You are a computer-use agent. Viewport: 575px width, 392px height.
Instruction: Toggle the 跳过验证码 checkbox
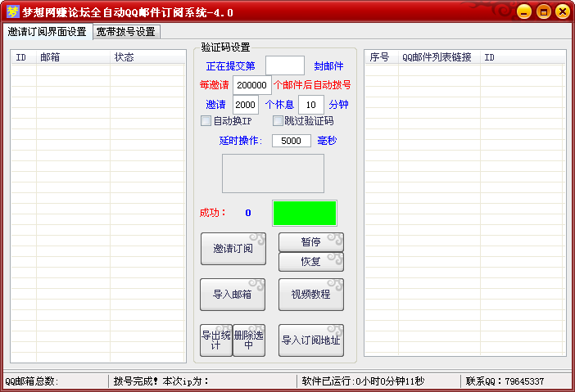278,121
